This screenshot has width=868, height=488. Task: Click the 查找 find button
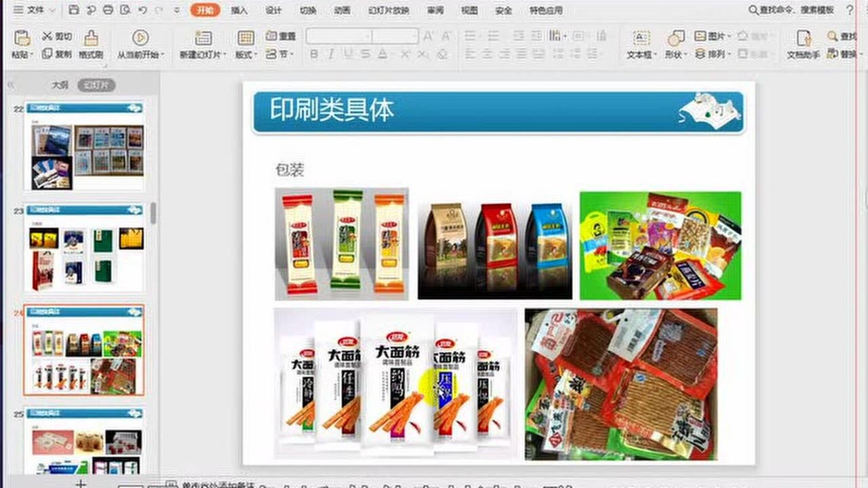click(843, 36)
